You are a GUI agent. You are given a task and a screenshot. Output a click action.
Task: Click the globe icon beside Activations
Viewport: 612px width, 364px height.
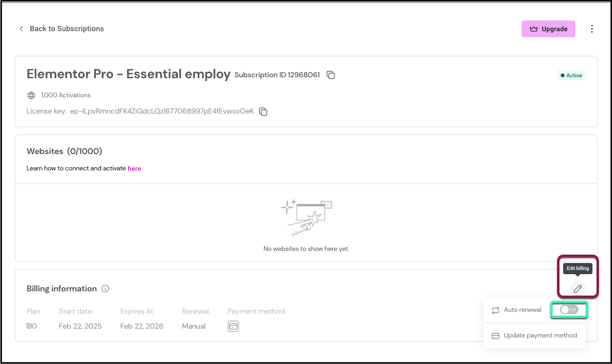[x=31, y=95]
